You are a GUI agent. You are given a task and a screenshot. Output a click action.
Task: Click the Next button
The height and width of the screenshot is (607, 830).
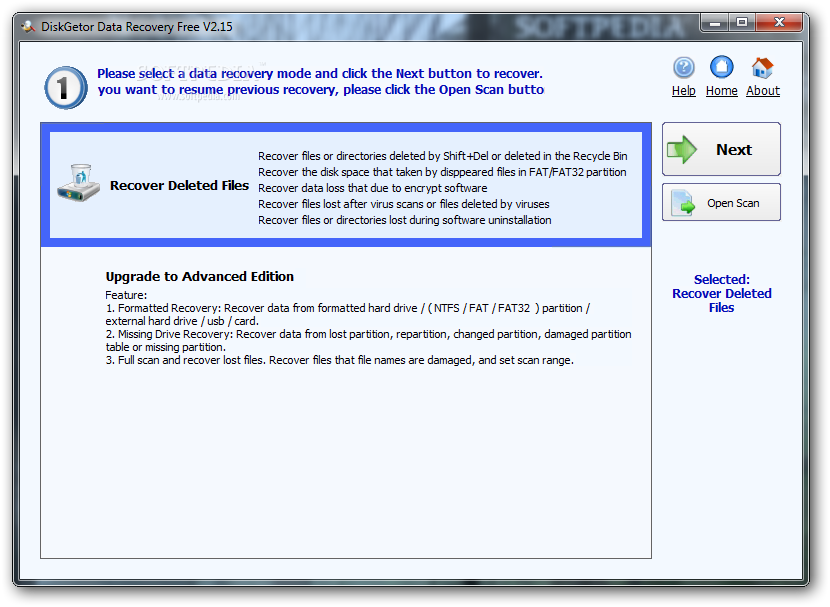click(721, 149)
